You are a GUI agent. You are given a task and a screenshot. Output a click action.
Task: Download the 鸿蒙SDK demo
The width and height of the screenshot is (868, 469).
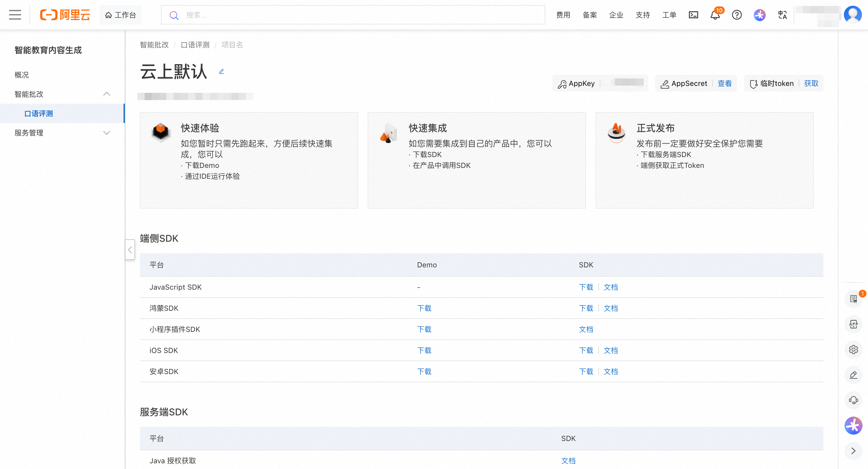pyautogui.click(x=424, y=308)
